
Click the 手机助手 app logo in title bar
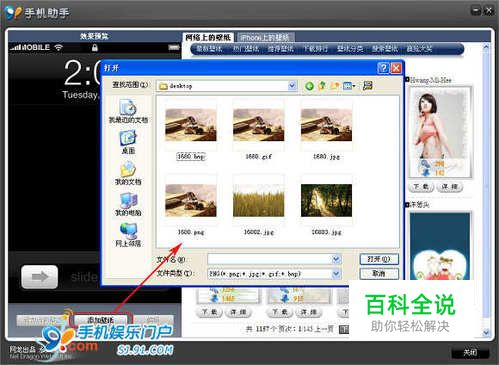click(13, 13)
